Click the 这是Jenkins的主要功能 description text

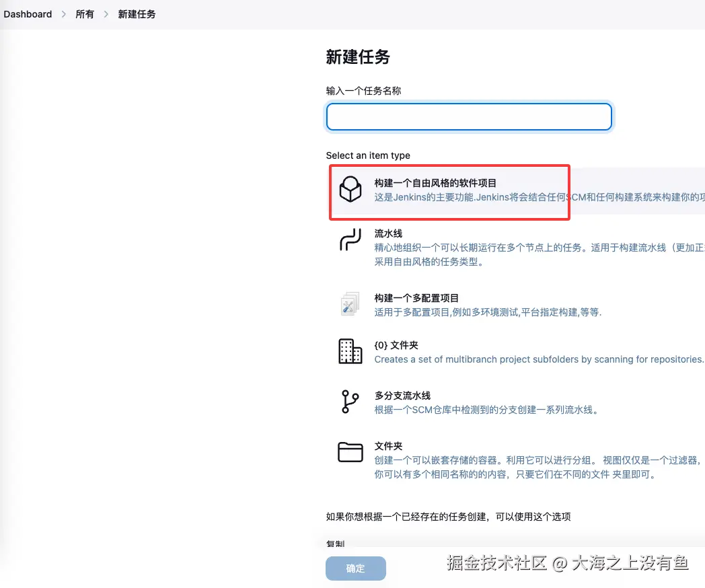point(540,197)
